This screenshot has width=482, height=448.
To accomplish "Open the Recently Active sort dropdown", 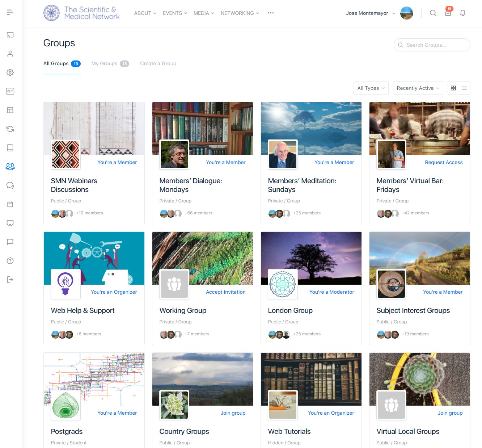I will pos(418,88).
